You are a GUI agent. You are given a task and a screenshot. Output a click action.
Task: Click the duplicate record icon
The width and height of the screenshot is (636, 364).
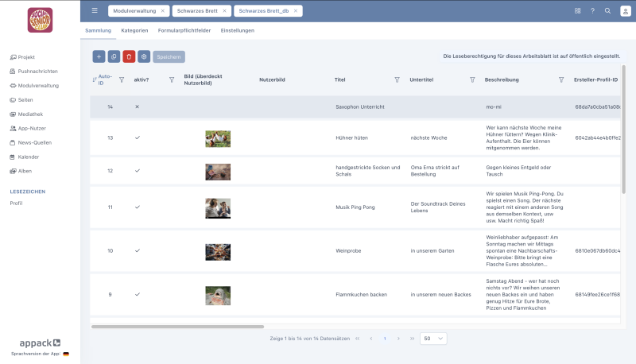click(x=114, y=56)
